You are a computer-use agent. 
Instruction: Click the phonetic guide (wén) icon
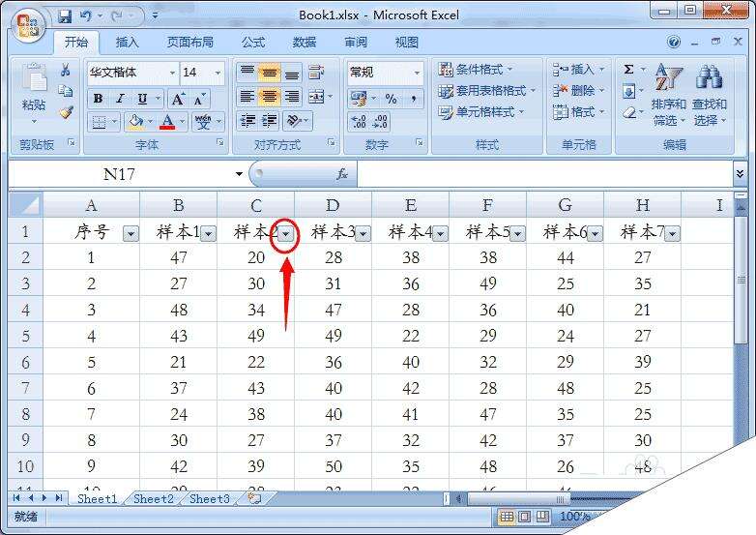point(203,122)
